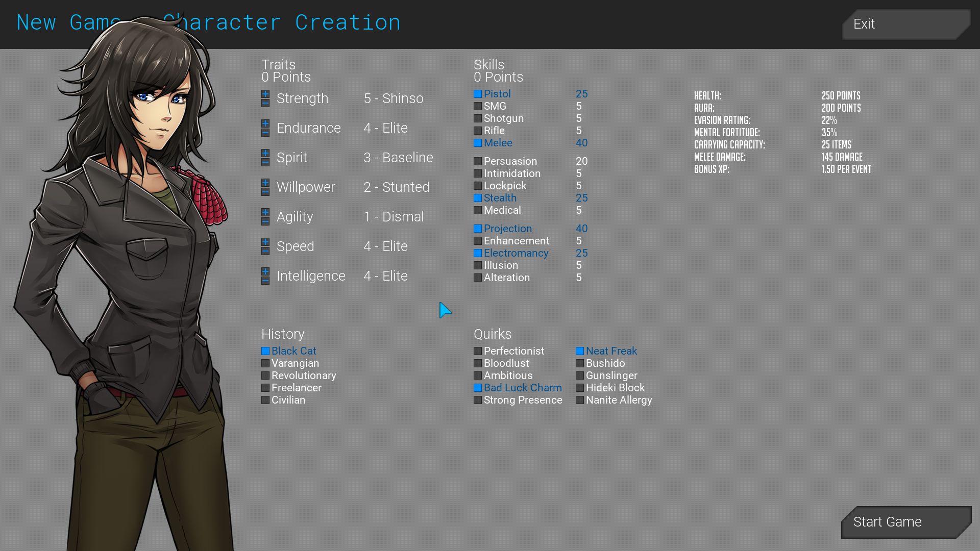The height and width of the screenshot is (551, 980).
Task: Uncheck the Projection skill box
Action: click(x=478, y=229)
